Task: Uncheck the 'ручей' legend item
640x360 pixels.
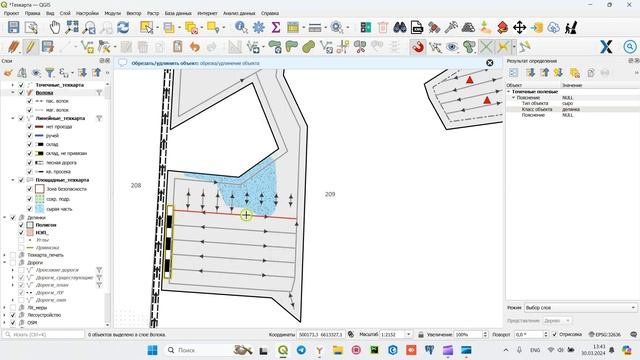Action: coord(29,136)
